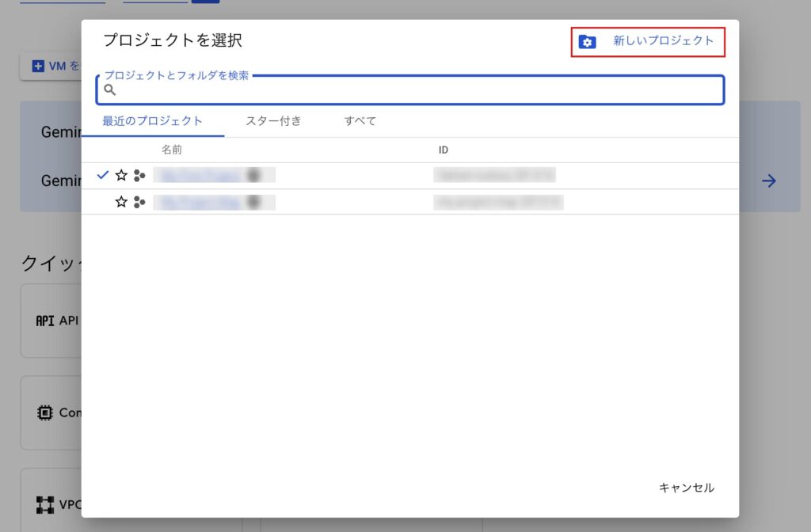Click the 名前 column header
This screenshot has height=532, width=811.
(172, 150)
